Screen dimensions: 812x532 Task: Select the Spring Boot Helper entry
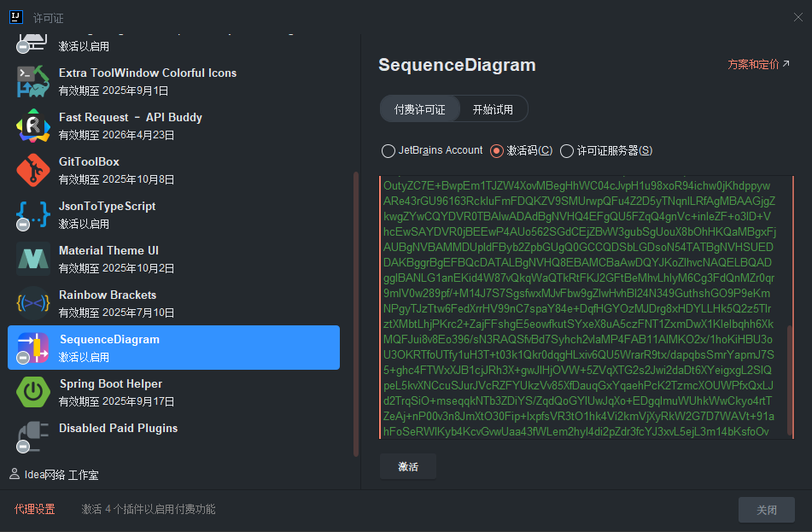[173, 392]
